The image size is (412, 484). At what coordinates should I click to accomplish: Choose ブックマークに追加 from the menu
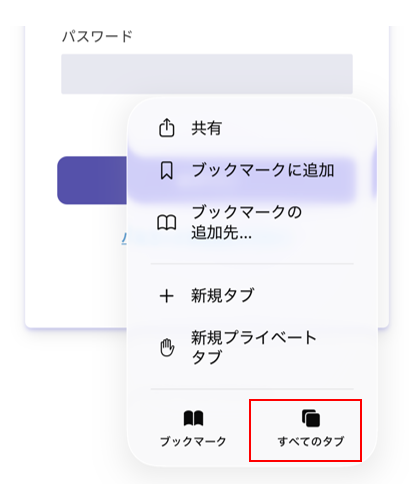point(242,170)
